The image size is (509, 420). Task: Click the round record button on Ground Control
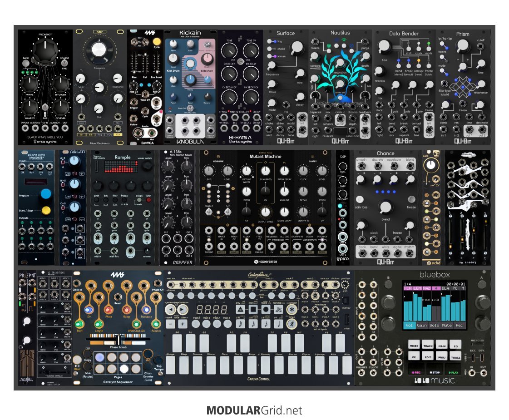coord(266,309)
